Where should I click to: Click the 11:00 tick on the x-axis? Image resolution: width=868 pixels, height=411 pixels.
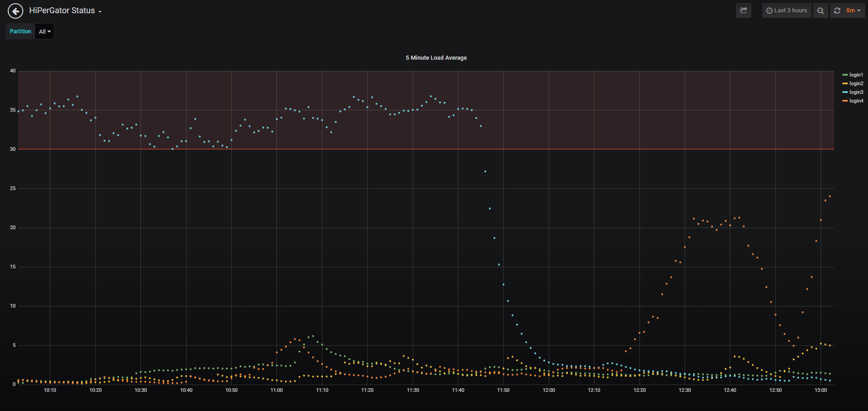pos(276,390)
